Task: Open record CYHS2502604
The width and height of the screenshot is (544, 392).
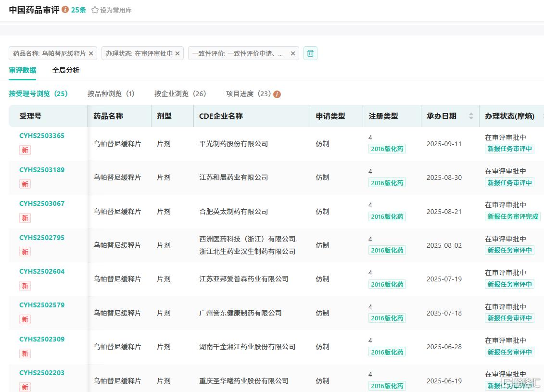Action: [42, 271]
